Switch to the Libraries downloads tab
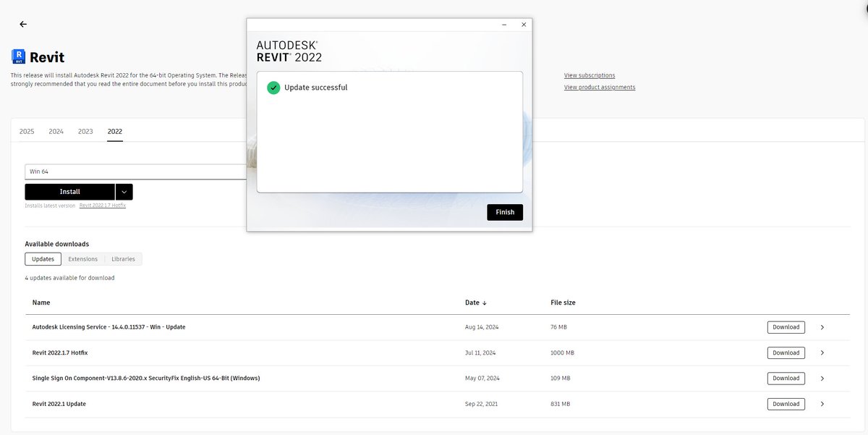The width and height of the screenshot is (868, 435). pyautogui.click(x=123, y=259)
